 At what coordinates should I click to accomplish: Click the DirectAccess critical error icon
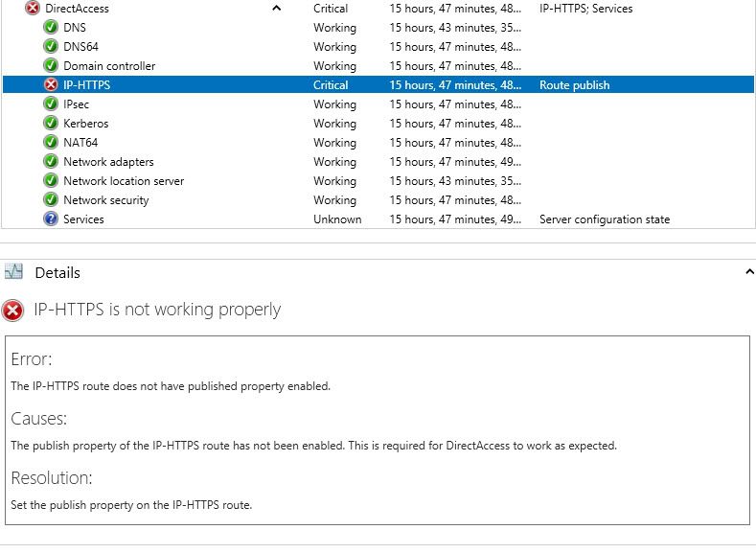coord(33,9)
